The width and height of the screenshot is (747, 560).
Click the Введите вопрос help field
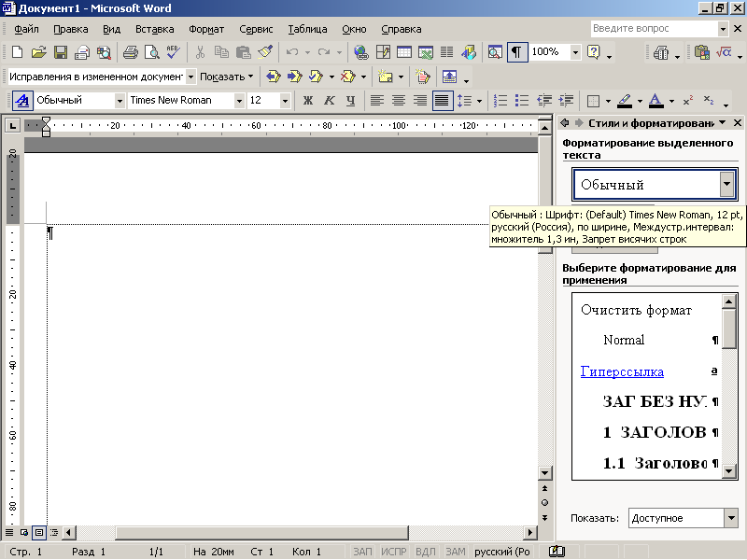pos(655,29)
